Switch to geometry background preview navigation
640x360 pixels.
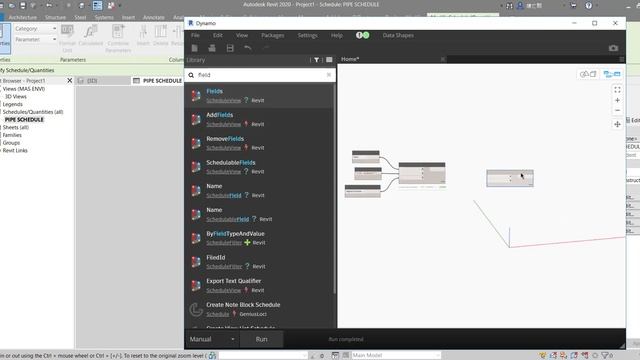pos(588,74)
